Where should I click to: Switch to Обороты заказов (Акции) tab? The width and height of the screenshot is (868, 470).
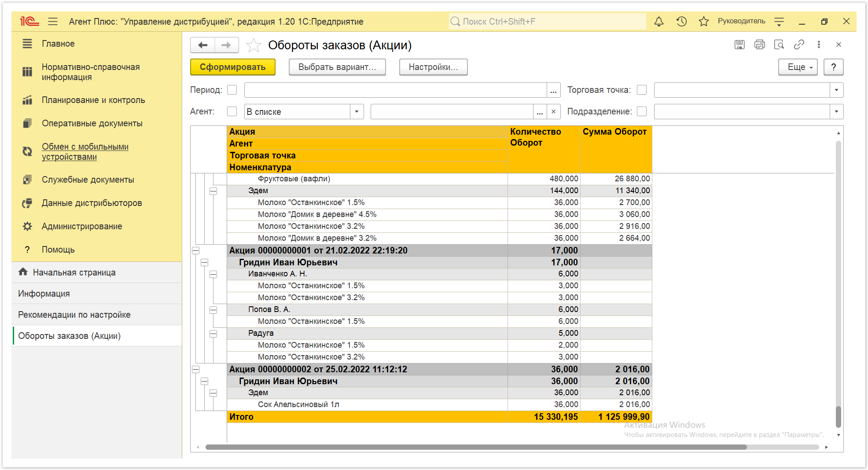[97, 336]
